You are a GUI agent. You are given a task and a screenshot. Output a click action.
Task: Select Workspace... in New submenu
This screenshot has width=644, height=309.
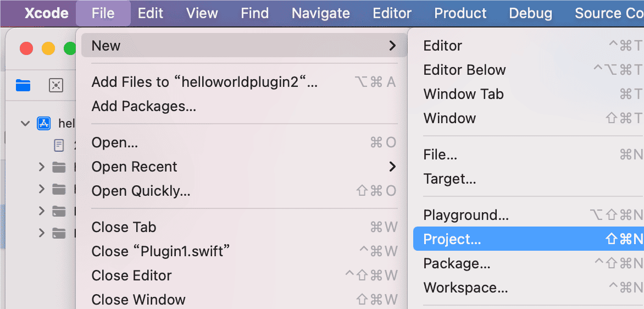529,287
